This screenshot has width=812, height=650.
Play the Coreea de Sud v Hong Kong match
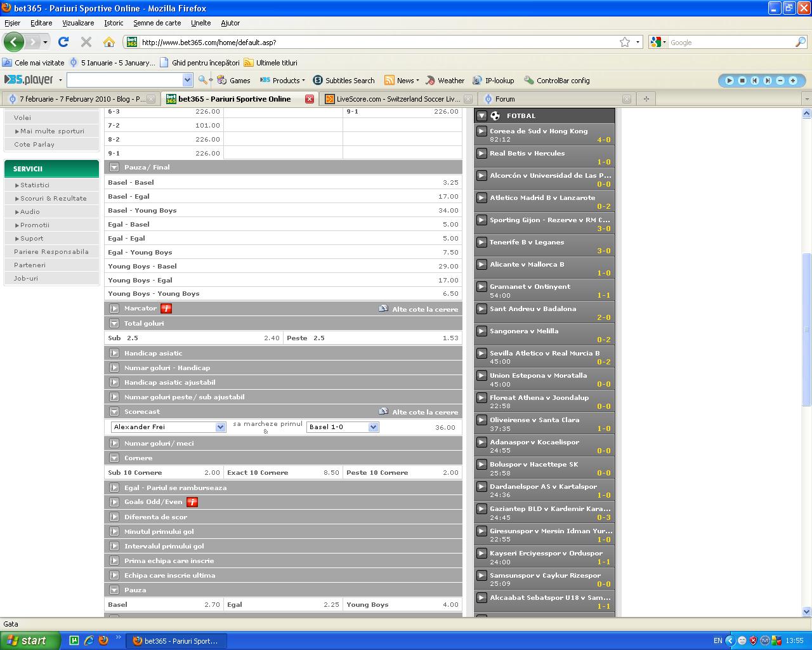(x=482, y=131)
